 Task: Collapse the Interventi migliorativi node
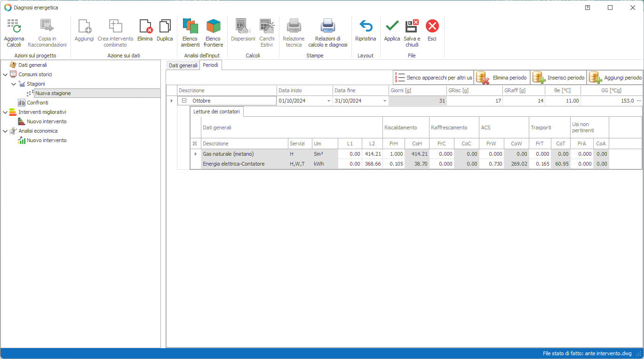(5, 112)
